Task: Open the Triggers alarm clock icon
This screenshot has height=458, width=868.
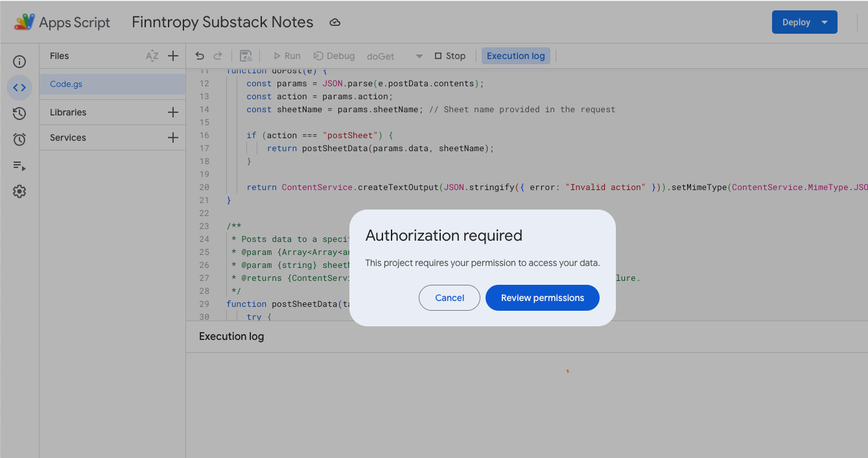Action: point(19,139)
